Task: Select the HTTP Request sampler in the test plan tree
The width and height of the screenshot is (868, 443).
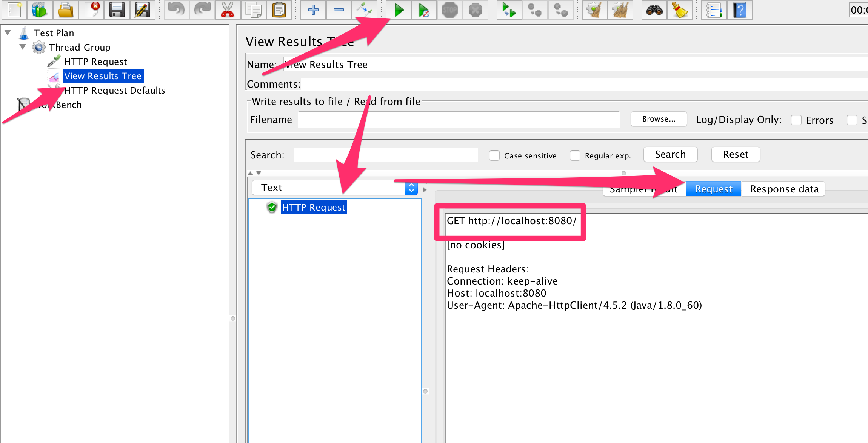Action: pyautogui.click(x=95, y=62)
